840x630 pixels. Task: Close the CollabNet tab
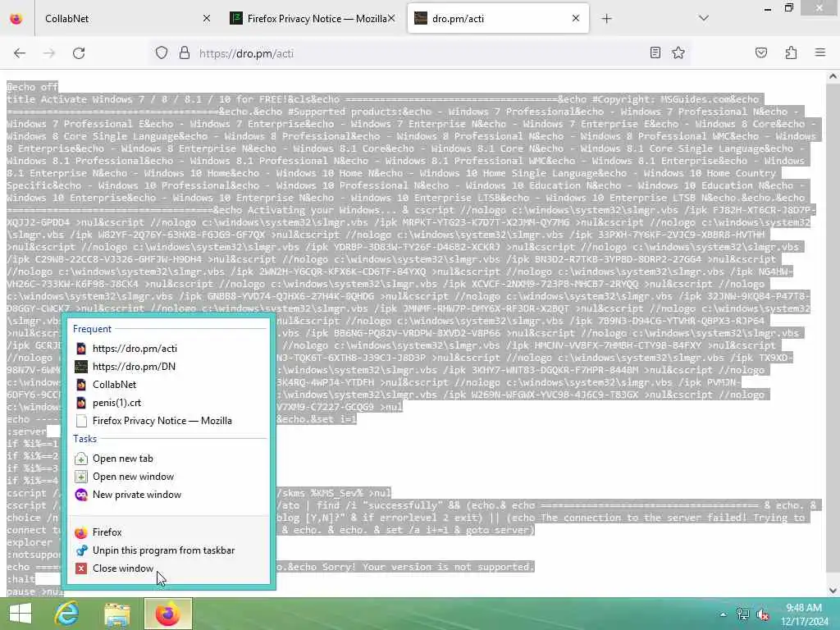(206, 18)
